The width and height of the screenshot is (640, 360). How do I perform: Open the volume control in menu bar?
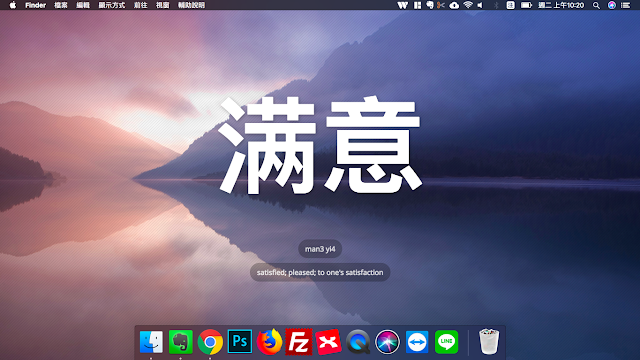[x=480, y=5]
